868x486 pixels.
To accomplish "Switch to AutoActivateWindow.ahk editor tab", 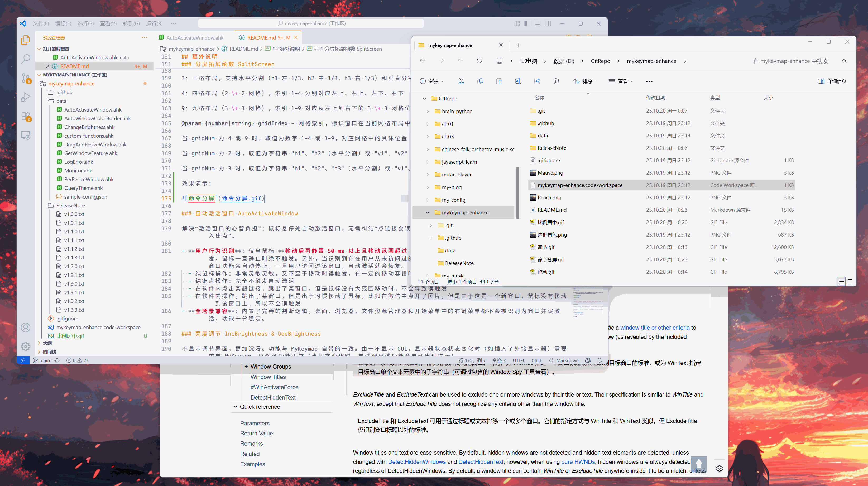I will (x=194, y=38).
